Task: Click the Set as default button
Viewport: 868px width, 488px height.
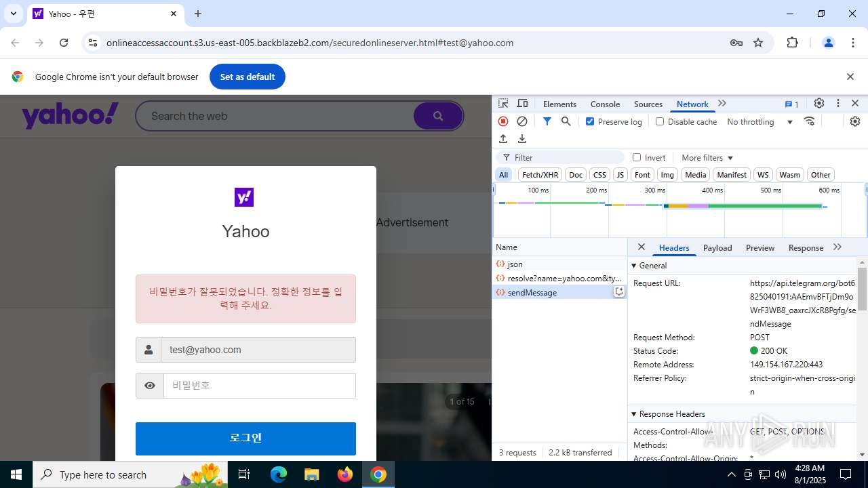Action: (248, 77)
